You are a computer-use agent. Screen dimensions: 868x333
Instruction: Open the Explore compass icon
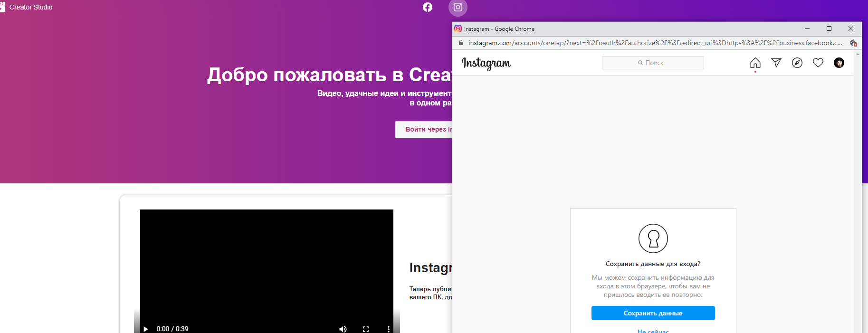pyautogui.click(x=797, y=63)
